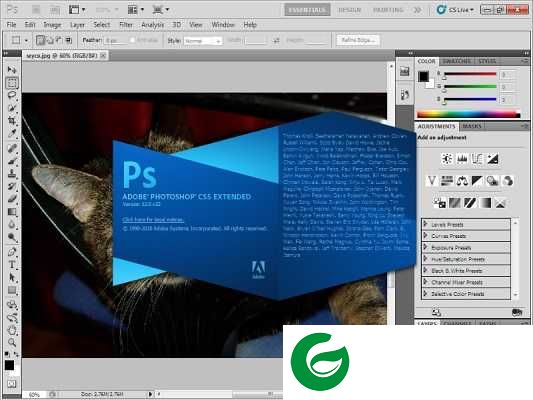Select the Blur tool
The width and height of the screenshot is (533, 400).
click(12, 225)
